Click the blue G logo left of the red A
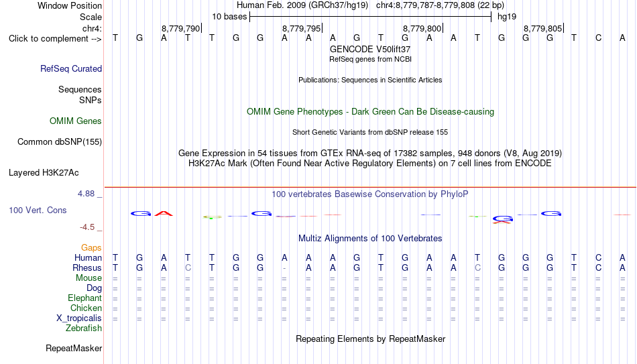The image size is (637, 364). click(x=141, y=214)
